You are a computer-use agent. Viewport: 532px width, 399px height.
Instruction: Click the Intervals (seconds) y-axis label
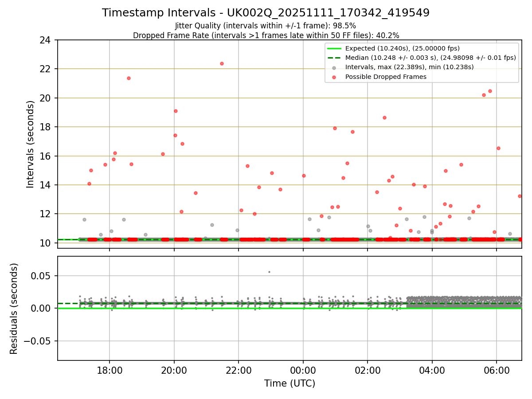pos(30,144)
